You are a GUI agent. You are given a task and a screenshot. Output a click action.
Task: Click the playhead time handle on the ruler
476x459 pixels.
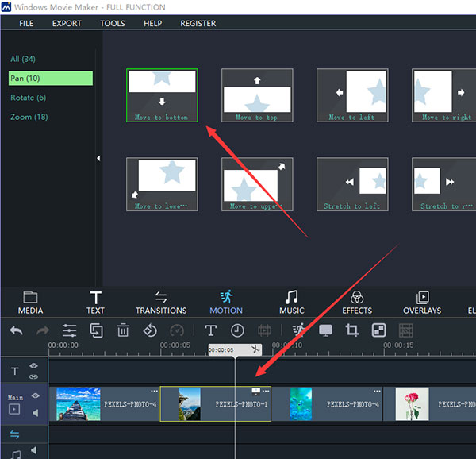tap(235, 350)
